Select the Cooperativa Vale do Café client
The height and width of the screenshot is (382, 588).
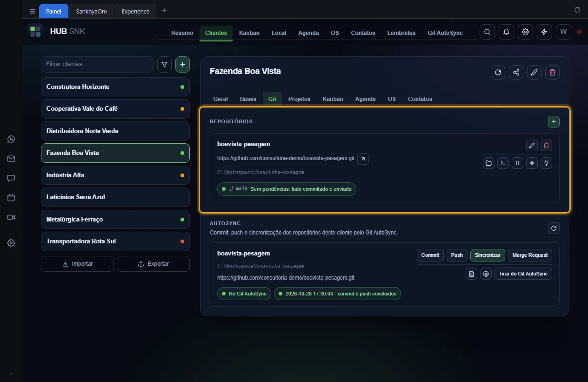pyautogui.click(x=115, y=109)
